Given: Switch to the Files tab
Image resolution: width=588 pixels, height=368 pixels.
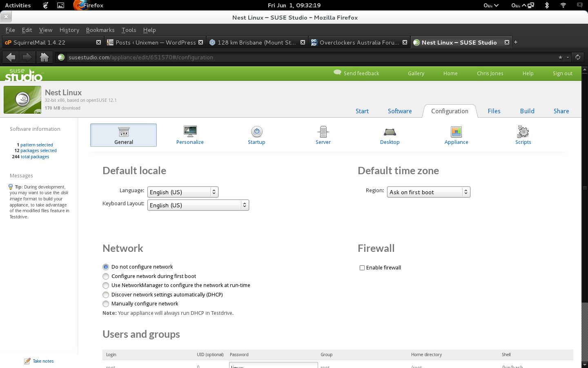Looking at the screenshot, I should click(x=494, y=111).
